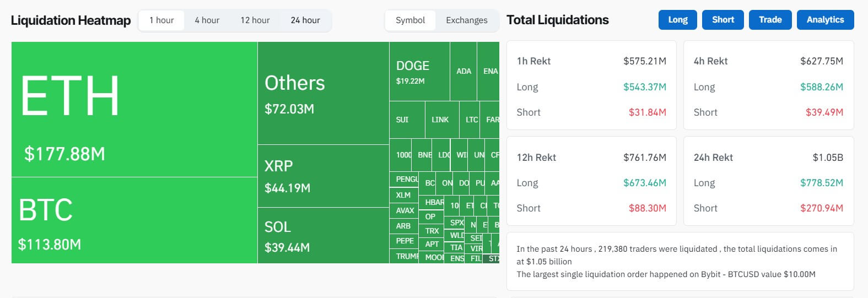868x298 pixels.
Task: Select the ADA heatmap tile
Action: click(x=463, y=72)
